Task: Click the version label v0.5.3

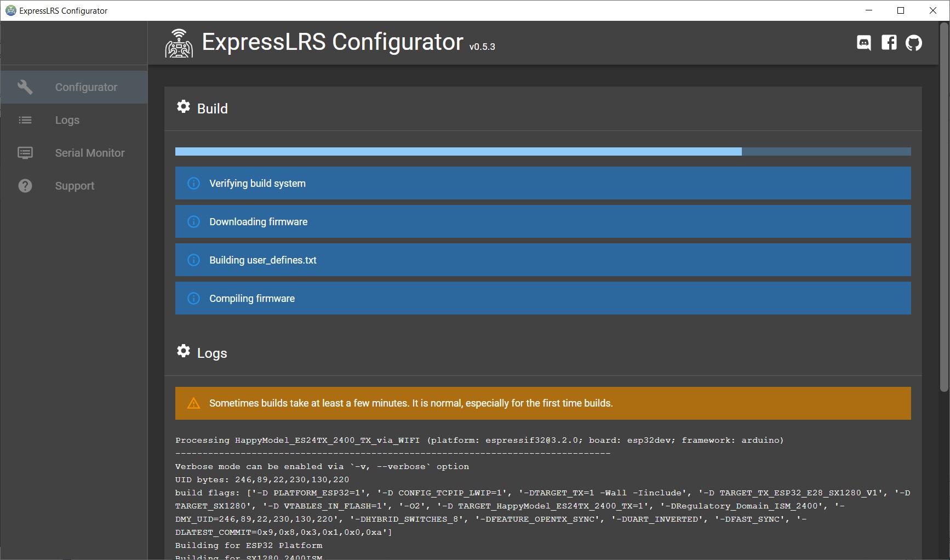Action: (482, 47)
